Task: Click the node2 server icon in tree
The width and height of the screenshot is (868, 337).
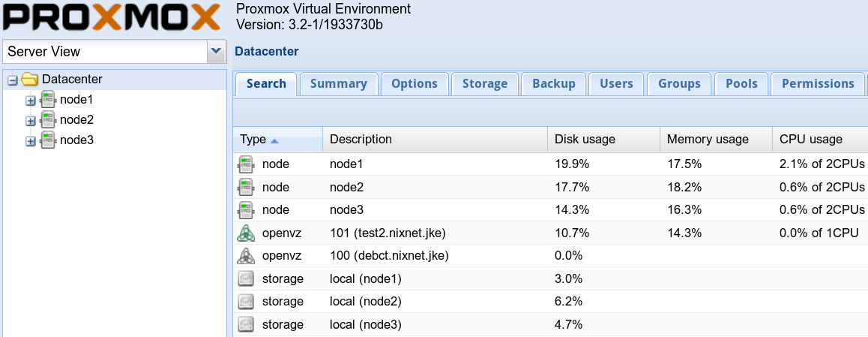Action: pos(49,120)
